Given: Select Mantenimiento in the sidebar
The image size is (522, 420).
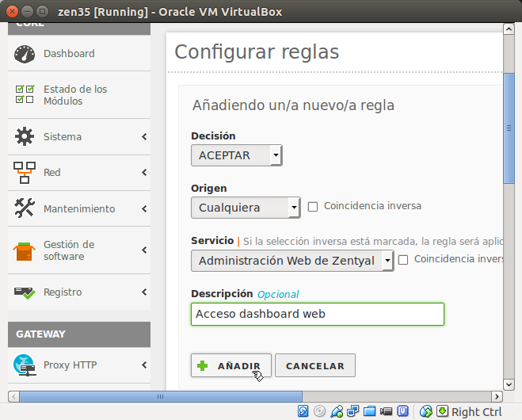Looking at the screenshot, I should click(x=79, y=209).
